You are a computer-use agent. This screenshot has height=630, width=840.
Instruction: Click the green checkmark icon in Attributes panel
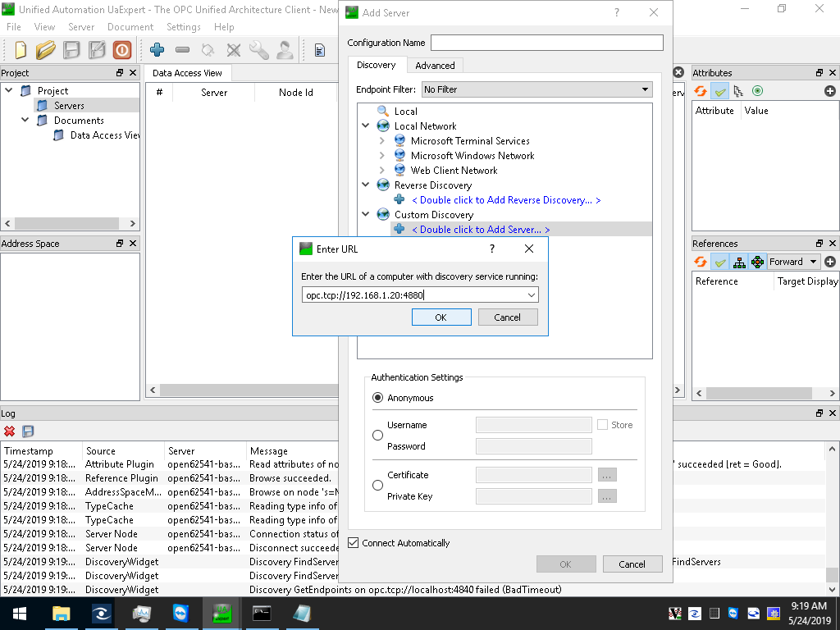pyautogui.click(x=720, y=91)
